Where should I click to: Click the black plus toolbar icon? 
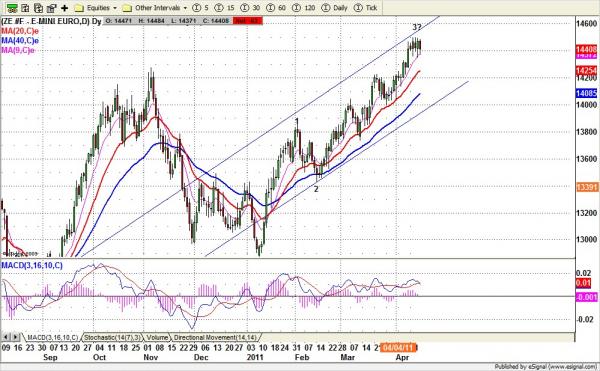click(x=64, y=8)
